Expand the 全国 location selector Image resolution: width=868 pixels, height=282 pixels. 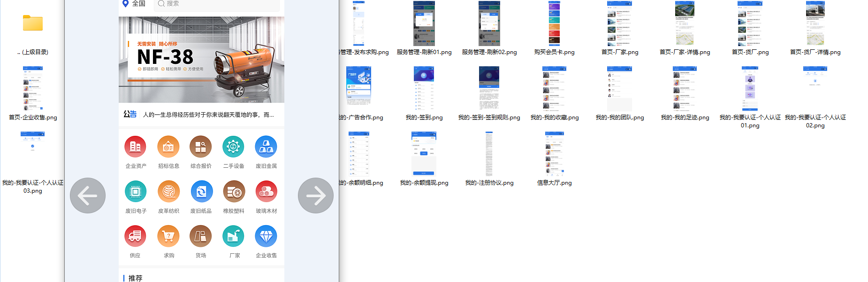[x=134, y=4]
